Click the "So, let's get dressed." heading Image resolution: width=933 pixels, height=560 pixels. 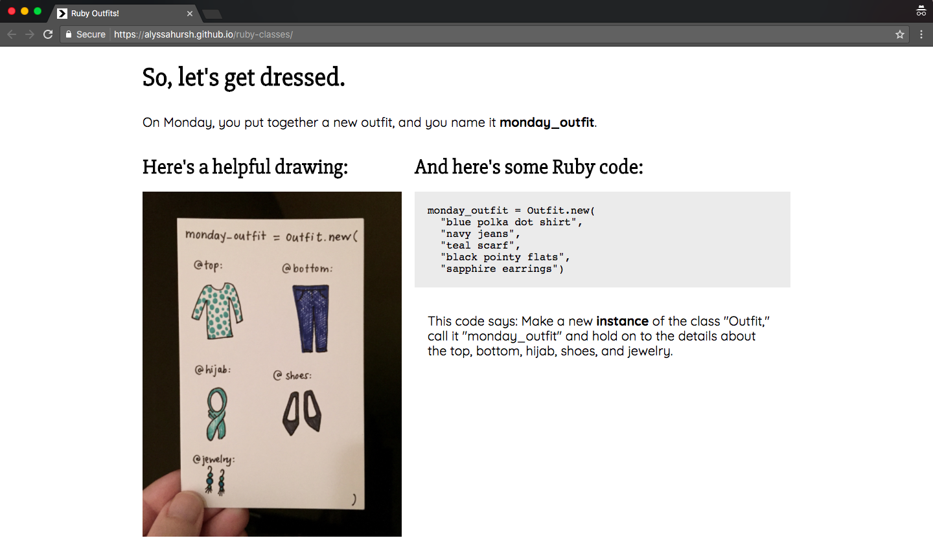tap(244, 77)
